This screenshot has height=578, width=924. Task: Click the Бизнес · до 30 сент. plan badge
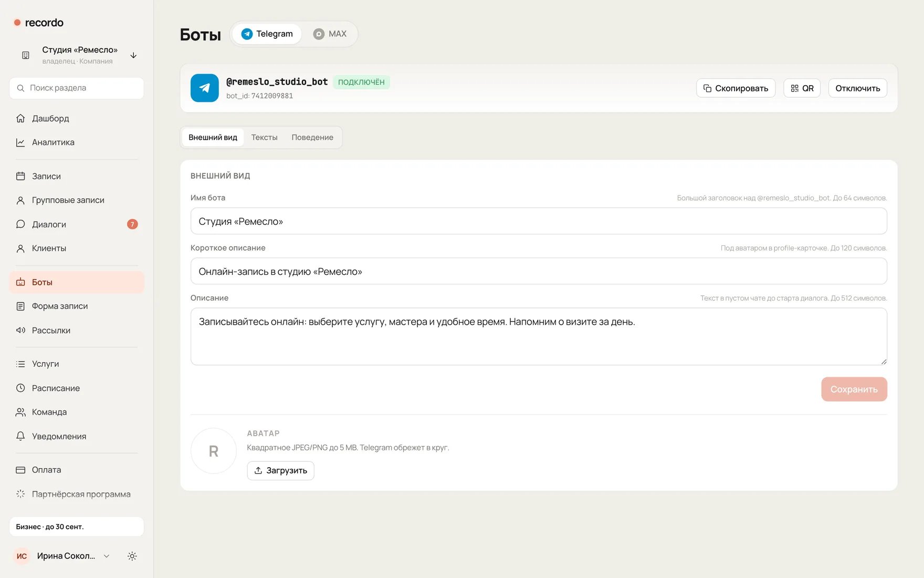coord(77,527)
